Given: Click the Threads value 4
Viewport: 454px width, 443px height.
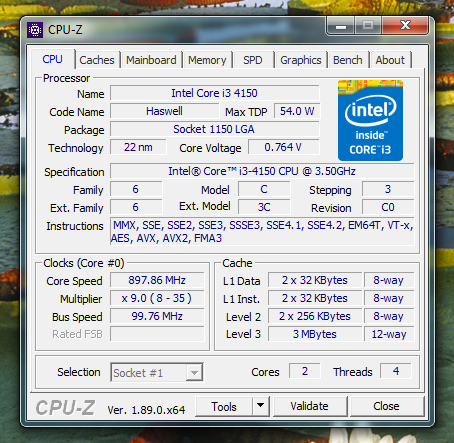Looking at the screenshot, I should point(396,371).
